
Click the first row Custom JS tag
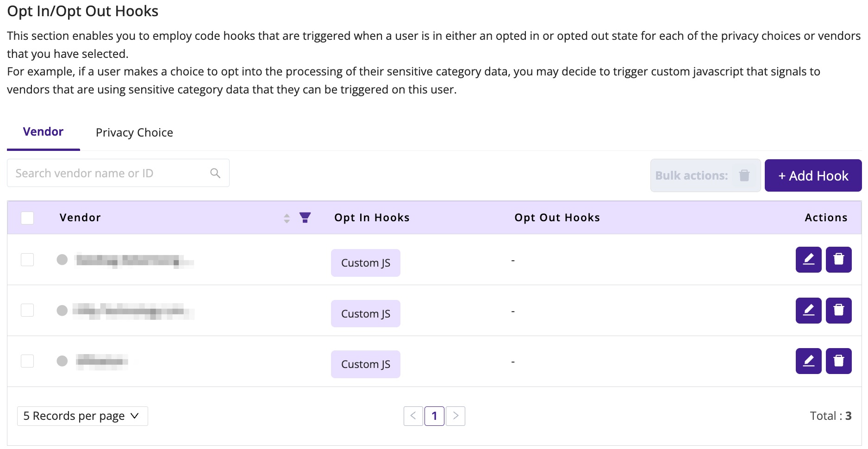(x=366, y=263)
